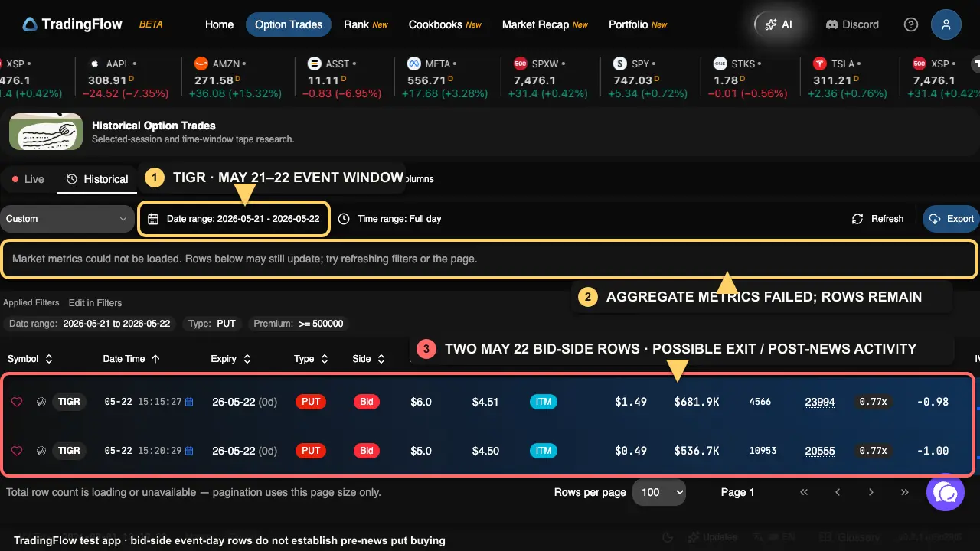Open the Rank page

pos(365,24)
